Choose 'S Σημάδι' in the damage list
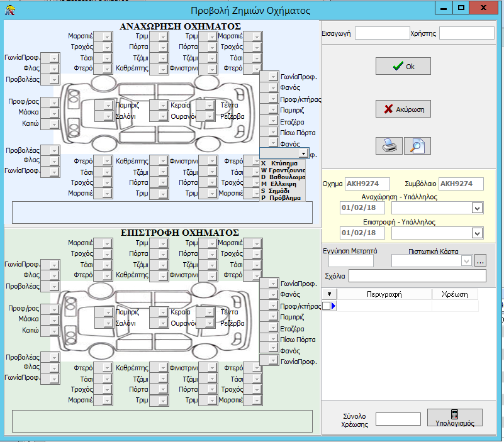This screenshot has height=442, width=504. (275, 191)
